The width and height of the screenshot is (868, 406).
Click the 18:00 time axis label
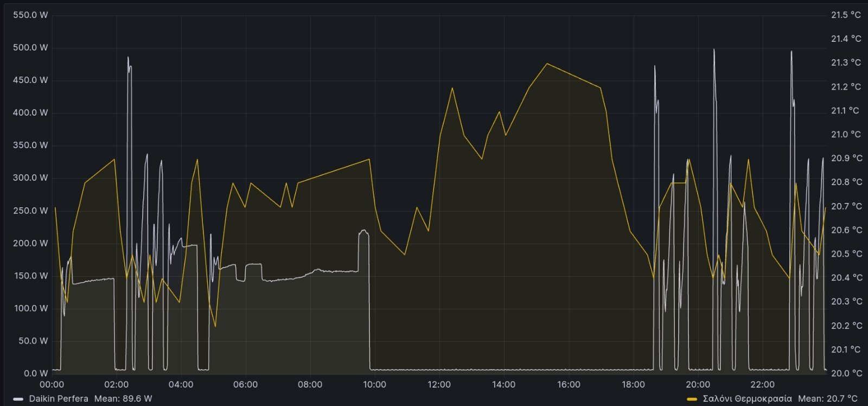(x=633, y=384)
